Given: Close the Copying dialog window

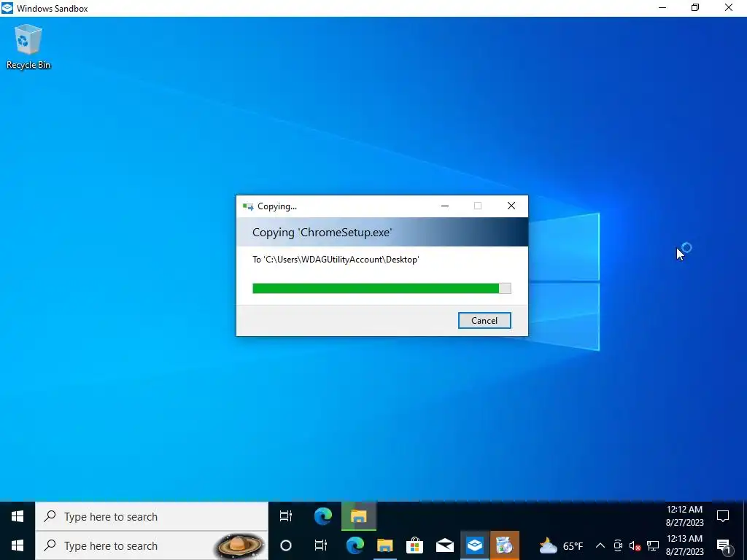Looking at the screenshot, I should (511, 206).
